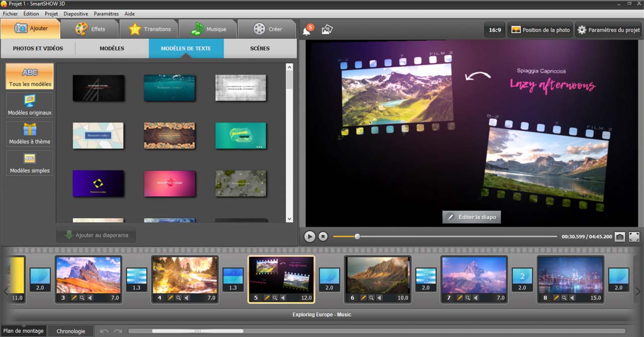This screenshot has height=337, width=644.
Task: Select the pink gradient text template
Action: [170, 183]
